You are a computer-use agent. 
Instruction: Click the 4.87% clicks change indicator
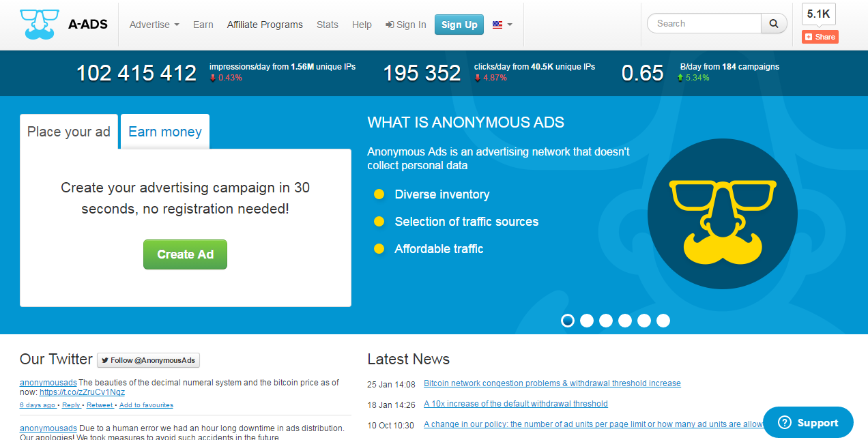[x=491, y=78]
